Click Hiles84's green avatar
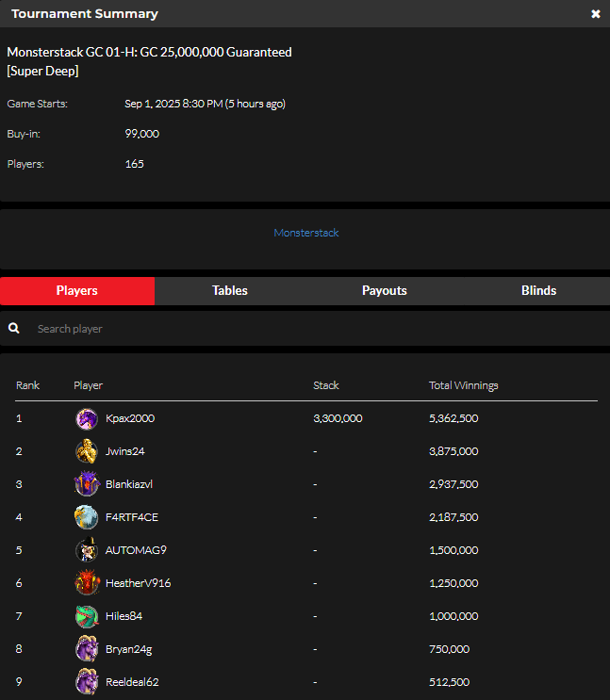The height and width of the screenshot is (700, 610). point(87,616)
